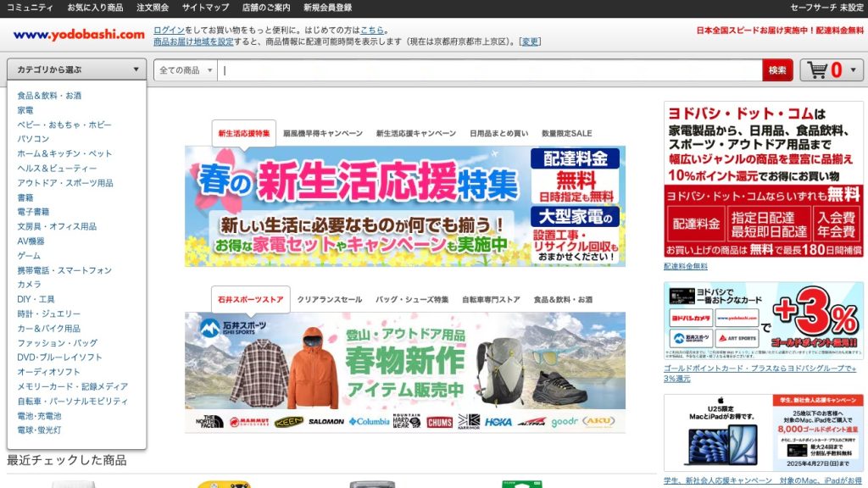
Task: Switch to 数量限定SALE banner tab
Action: (567, 133)
